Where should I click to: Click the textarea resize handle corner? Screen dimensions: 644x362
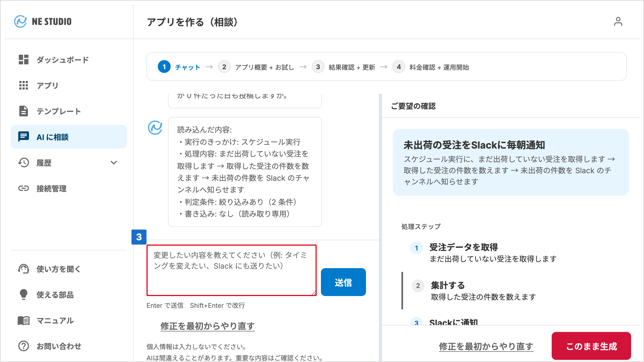(x=313, y=293)
